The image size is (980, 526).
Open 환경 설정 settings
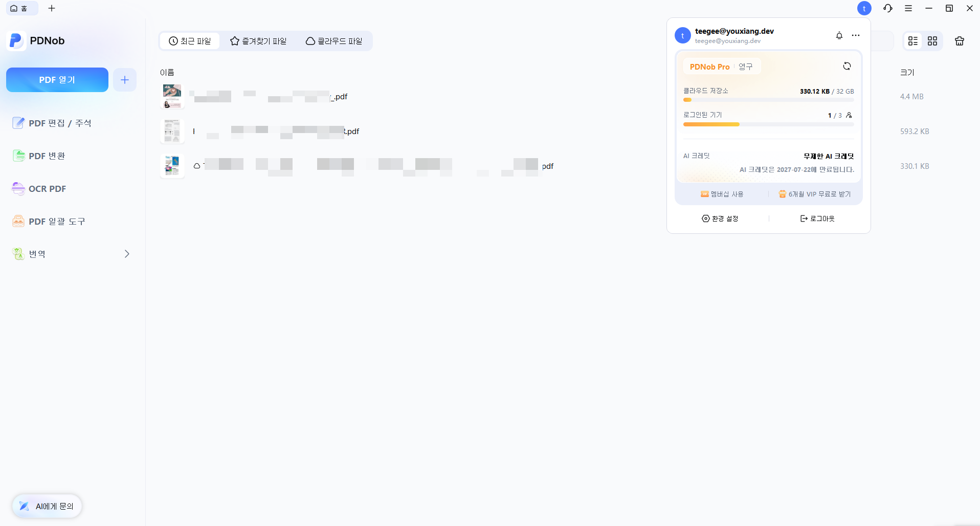[720, 218]
